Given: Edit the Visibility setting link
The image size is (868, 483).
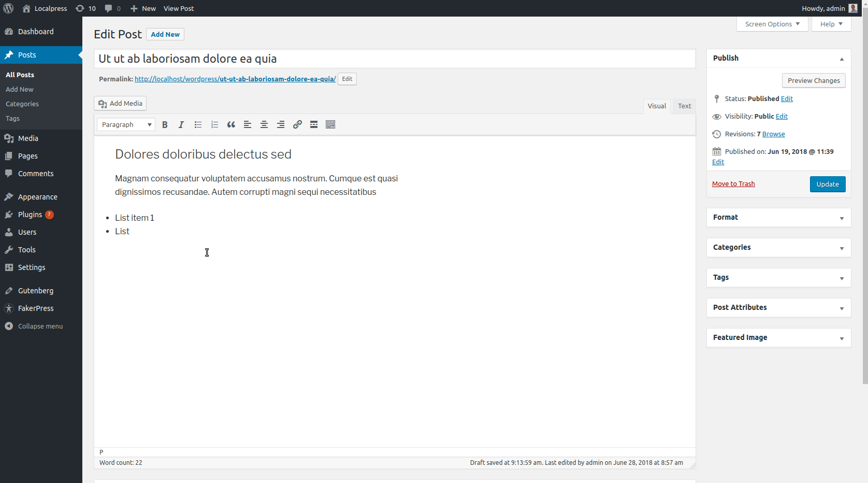Looking at the screenshot, I should 782,116.
